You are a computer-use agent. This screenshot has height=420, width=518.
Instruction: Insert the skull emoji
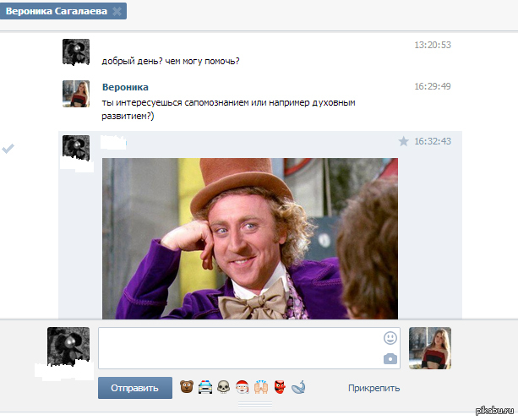pos(223,388)
